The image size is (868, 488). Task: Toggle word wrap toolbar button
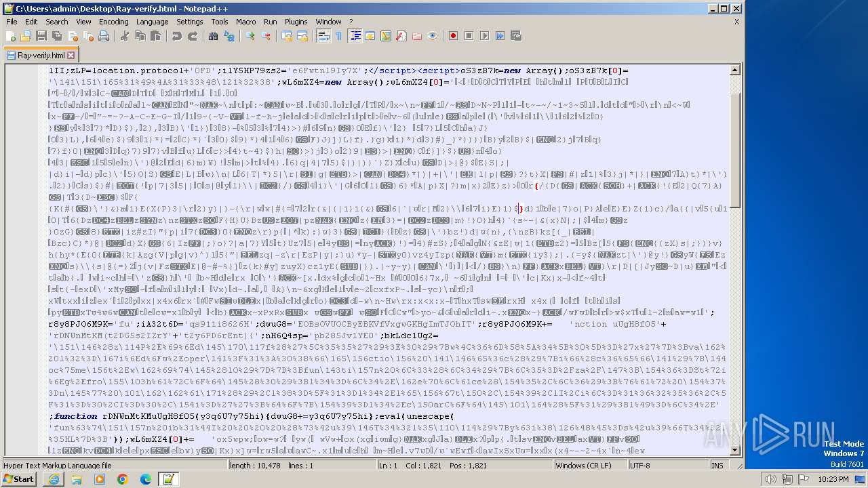323,36
